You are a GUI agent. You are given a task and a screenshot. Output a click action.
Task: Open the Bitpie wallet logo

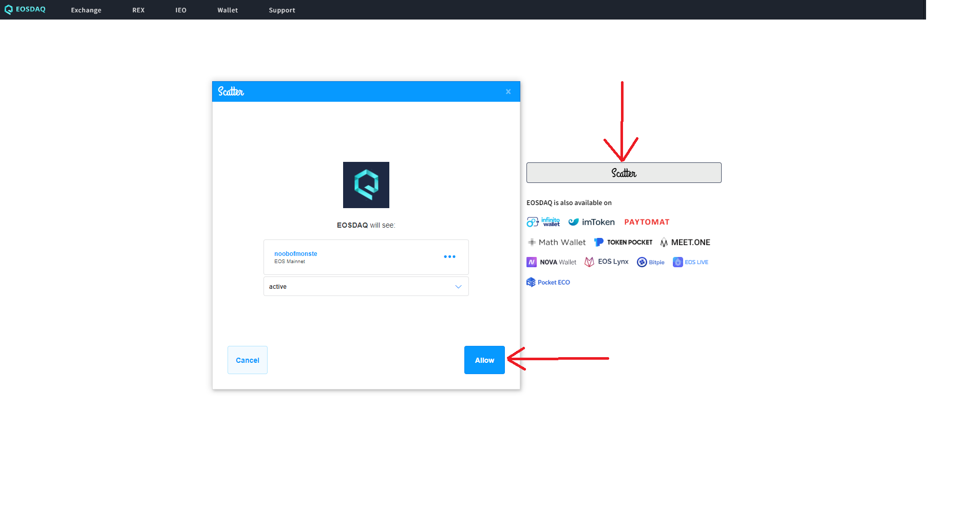point(651,262)
